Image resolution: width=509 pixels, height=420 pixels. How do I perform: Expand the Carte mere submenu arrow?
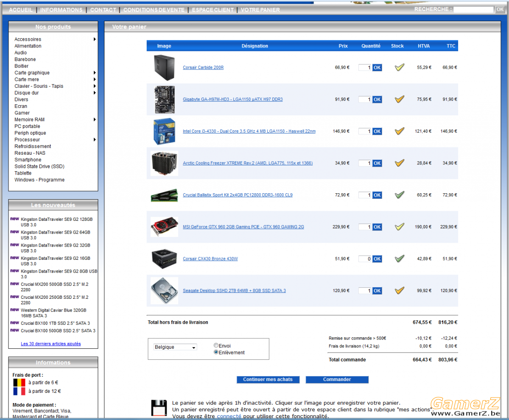(95, 79)
